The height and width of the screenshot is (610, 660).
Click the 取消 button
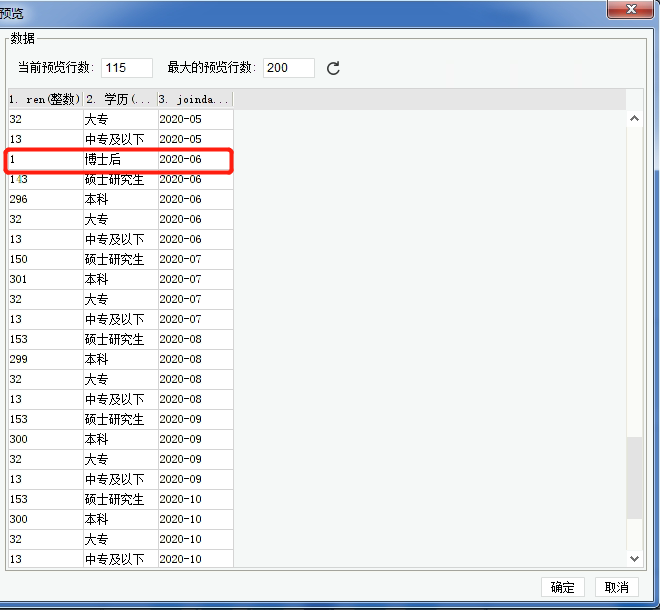[x=617, y=587]
